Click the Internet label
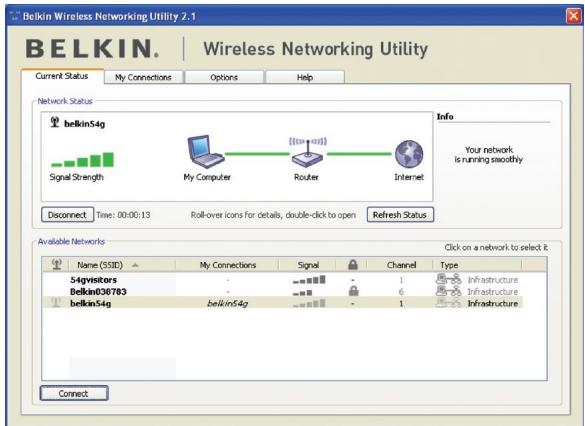Screen dimensions: 585x426 tap(409, 177)
